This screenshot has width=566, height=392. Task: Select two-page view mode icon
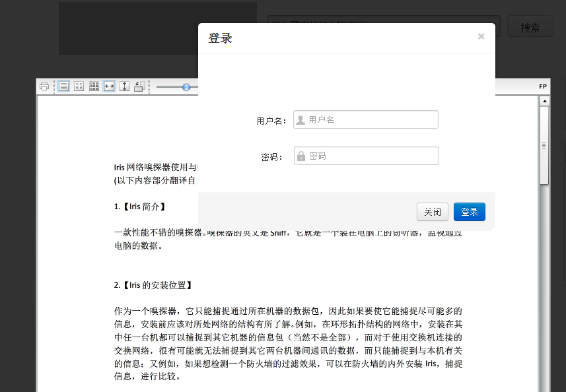pyautogui.click(x=79, y=86)
